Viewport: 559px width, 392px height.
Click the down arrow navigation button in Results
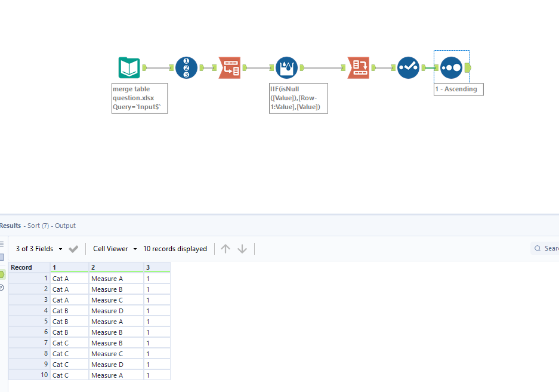tap(242, 249)
